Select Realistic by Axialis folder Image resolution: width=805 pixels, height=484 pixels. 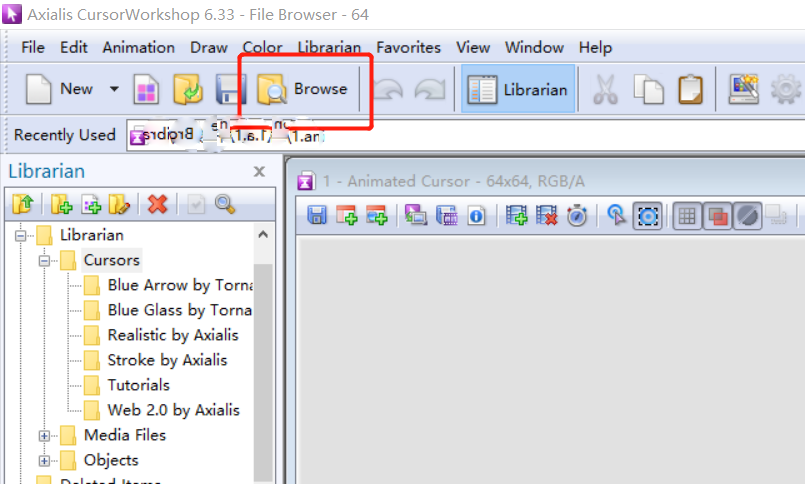point(173,335)
